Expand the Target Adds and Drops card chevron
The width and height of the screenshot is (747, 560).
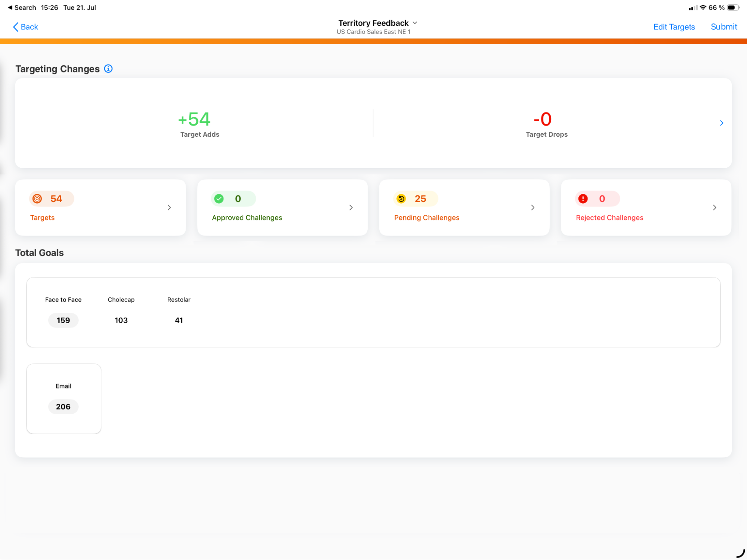(722, 123)
